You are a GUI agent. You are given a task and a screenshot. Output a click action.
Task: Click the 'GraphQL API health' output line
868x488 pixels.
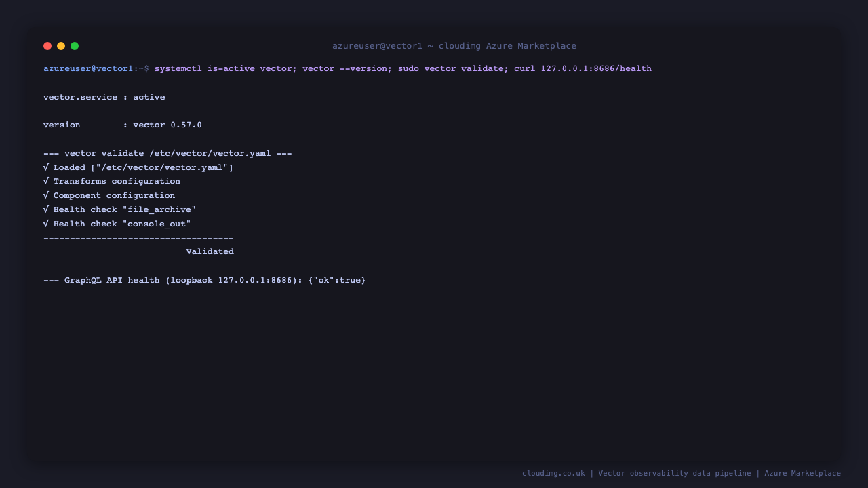point(205,280)
